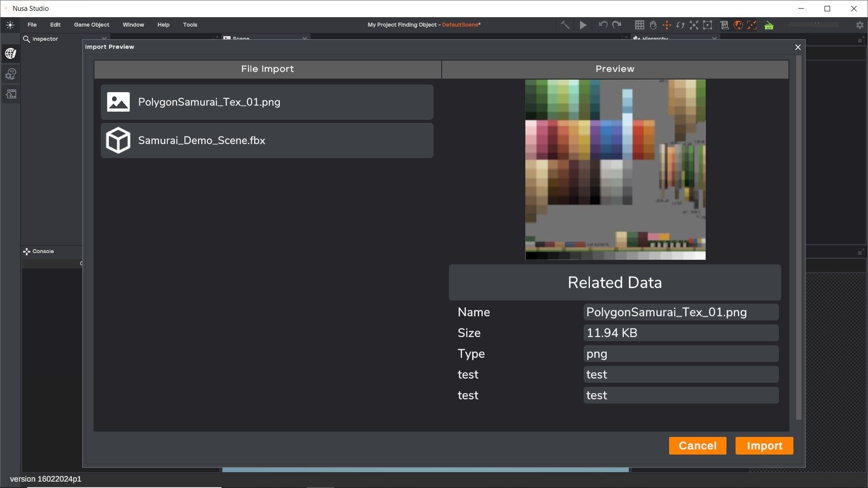
Task: Toggle the grid display icon
Action: tap(639, 25)
